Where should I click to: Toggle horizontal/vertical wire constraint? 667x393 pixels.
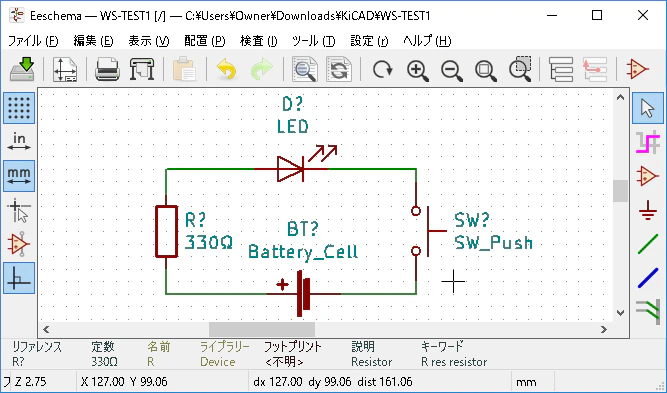pos(19,278)
